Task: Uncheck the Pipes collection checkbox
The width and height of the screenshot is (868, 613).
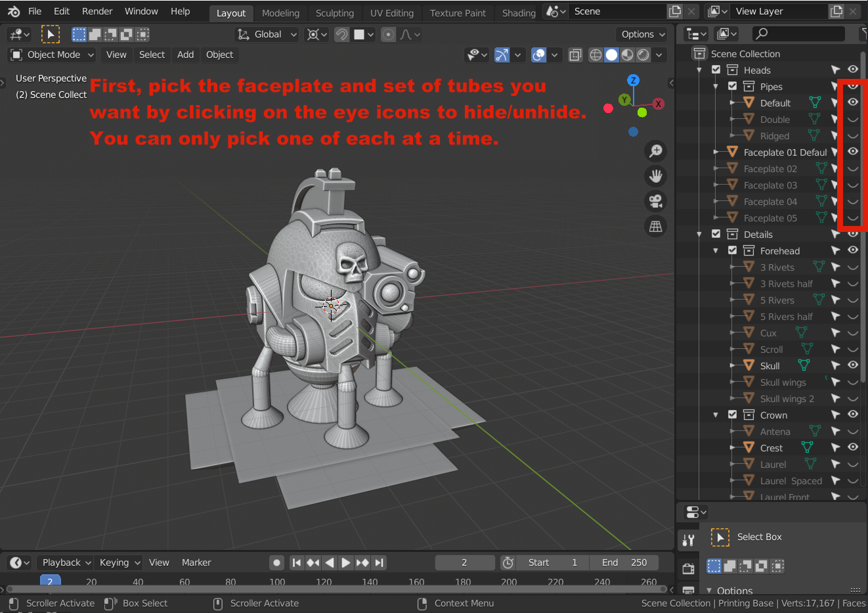Action: [x=733, y=86]
